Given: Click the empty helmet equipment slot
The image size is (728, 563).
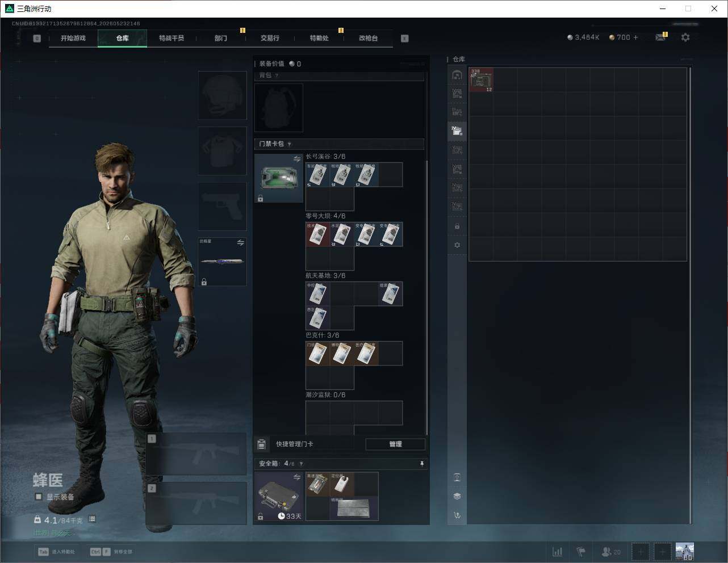Looking at the screenshot, I should (x=223, y=95).
